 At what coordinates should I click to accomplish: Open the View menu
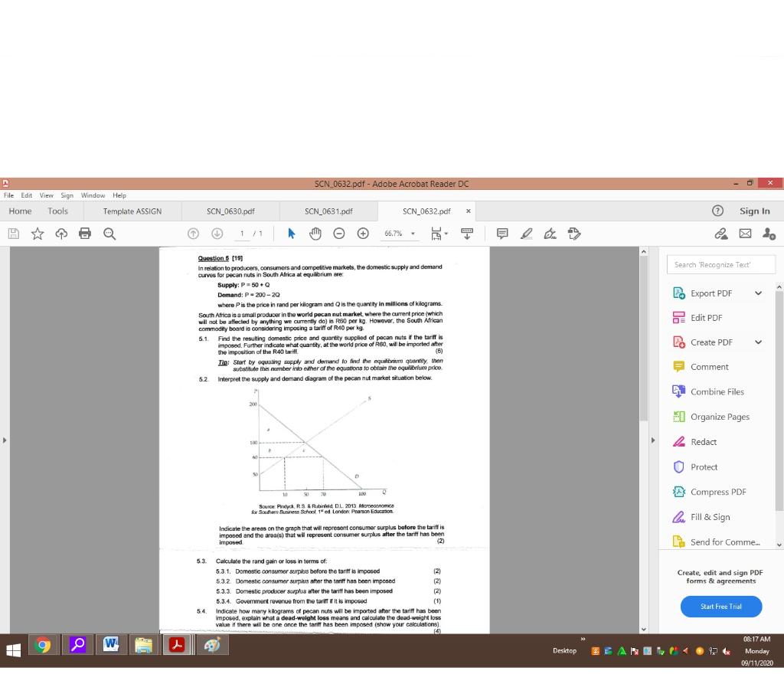(x=47, y=195)
